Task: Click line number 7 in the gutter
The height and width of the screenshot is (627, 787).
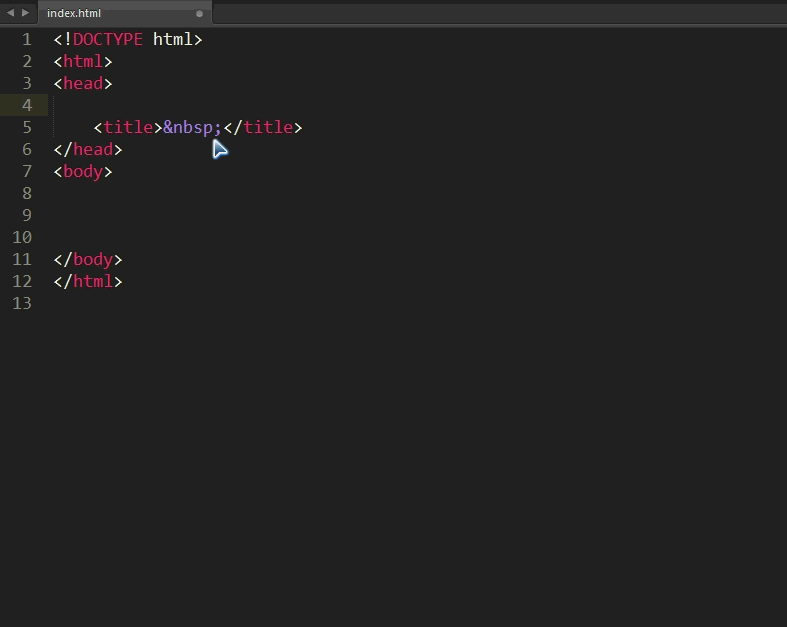Action: 27,172
